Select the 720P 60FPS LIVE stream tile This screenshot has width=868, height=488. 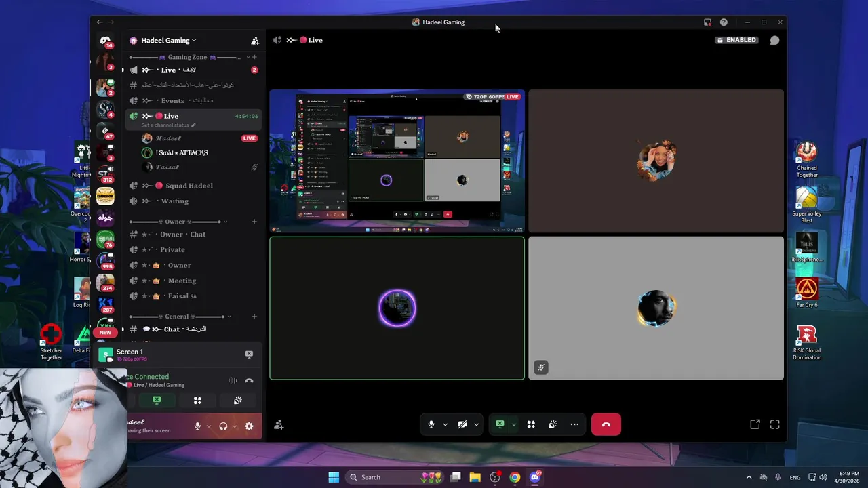click(x=397, y=161)
